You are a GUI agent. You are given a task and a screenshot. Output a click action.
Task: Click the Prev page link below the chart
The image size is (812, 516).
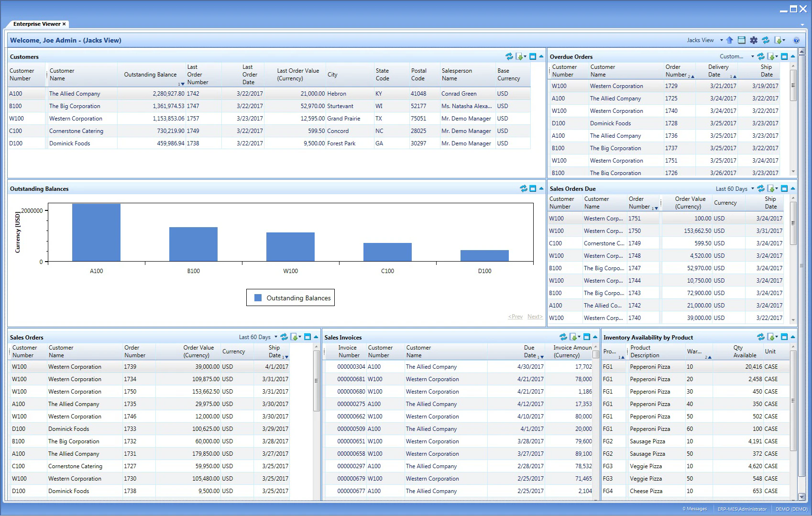(515, 316)
